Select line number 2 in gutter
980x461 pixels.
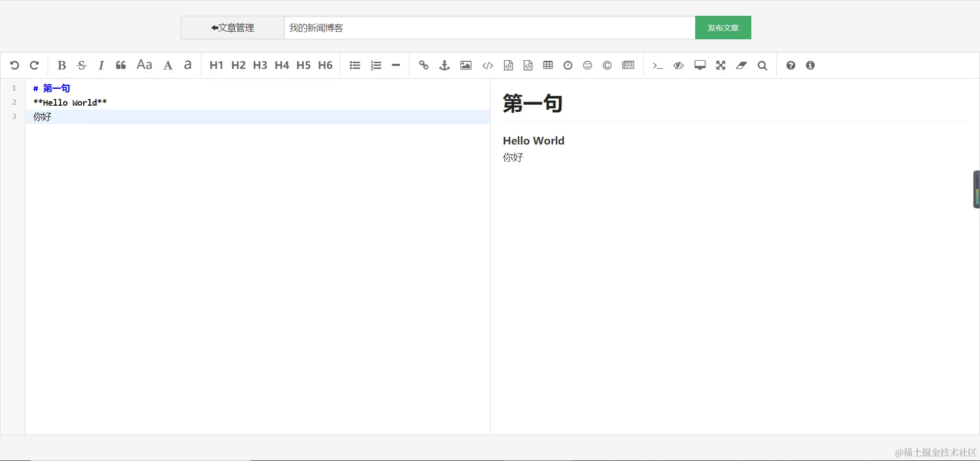tap(14, 103)
